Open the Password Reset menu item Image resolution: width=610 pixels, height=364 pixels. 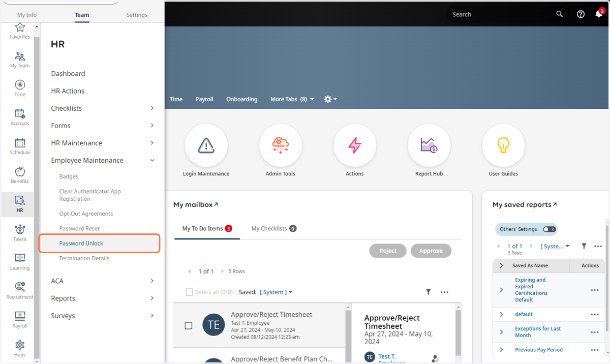point(79,228)
